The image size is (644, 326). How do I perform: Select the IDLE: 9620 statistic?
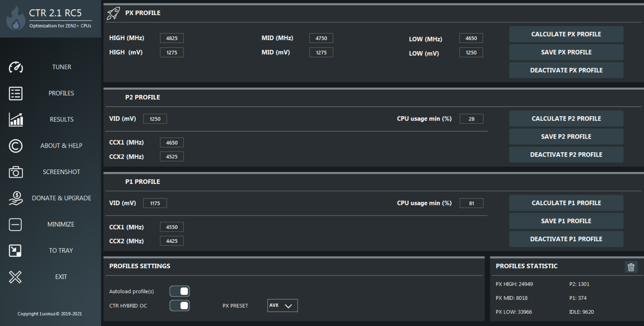[x=581, y=312]
